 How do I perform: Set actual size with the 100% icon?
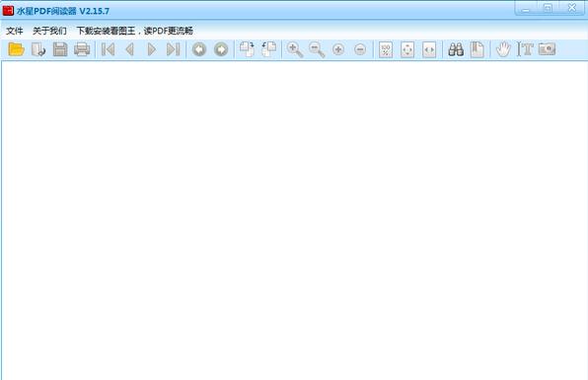click(386, 49)
